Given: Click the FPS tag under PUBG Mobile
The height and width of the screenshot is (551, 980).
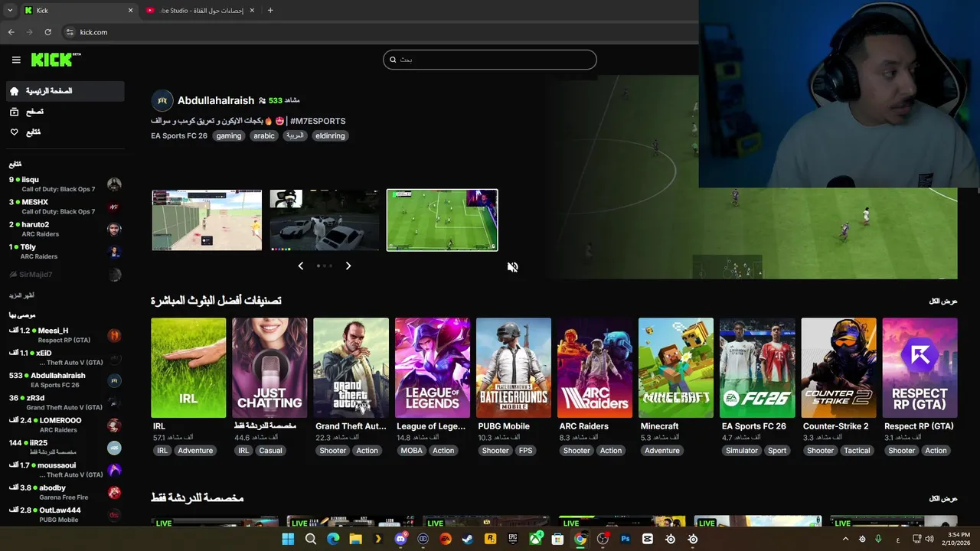Looking at the screenshot, I should 526,451.
